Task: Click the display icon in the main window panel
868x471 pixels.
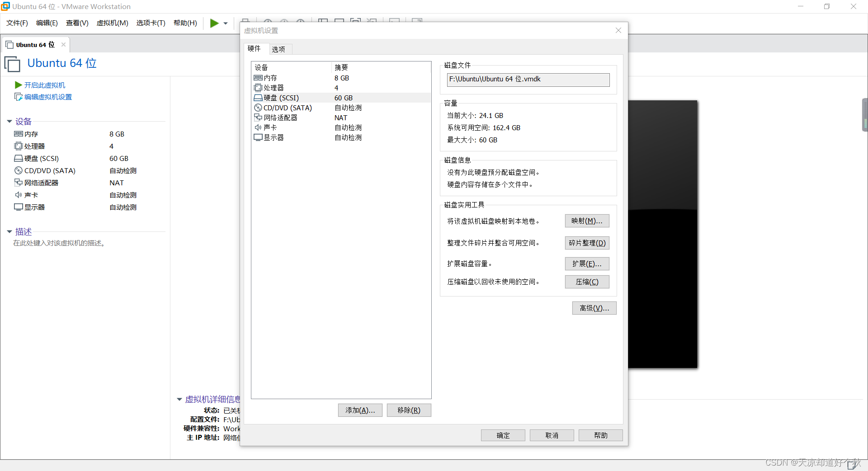Action: (x=19, y=207)
